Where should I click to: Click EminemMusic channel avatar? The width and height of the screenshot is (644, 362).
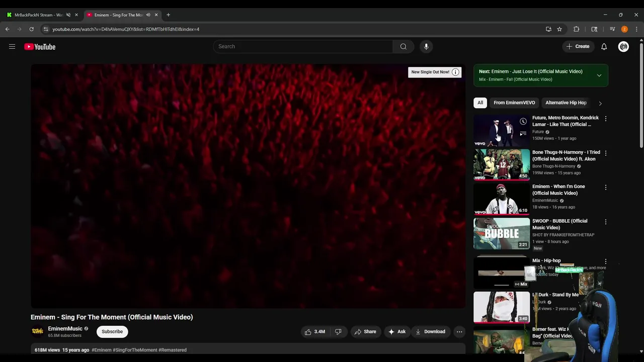(x=38, y=331)
